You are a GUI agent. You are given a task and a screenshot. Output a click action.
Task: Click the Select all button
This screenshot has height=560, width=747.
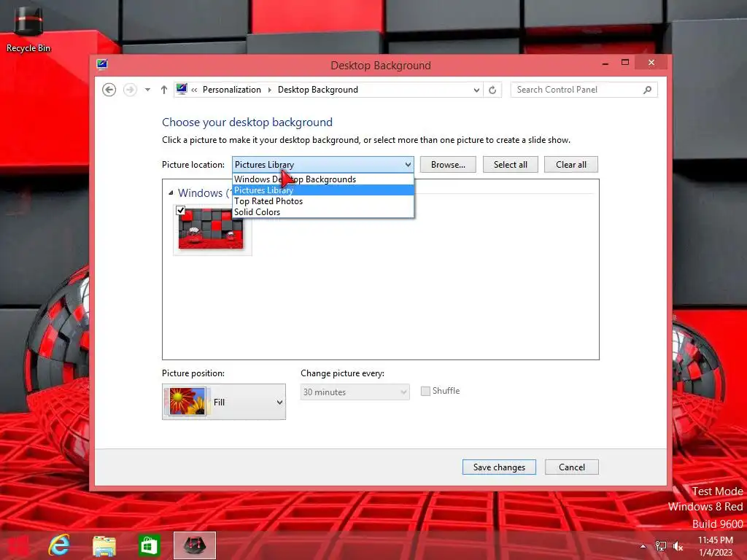[x=510, y=165]
